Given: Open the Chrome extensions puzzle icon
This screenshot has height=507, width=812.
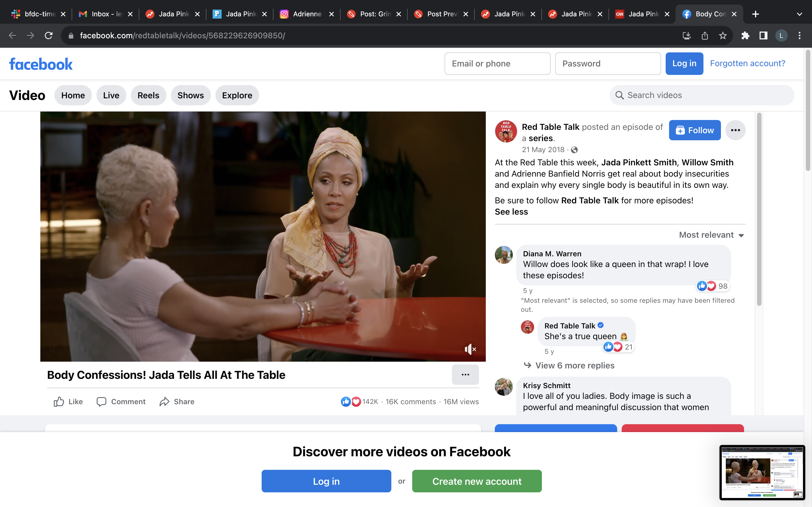Looking at the screenshot, I should (745, 35).
